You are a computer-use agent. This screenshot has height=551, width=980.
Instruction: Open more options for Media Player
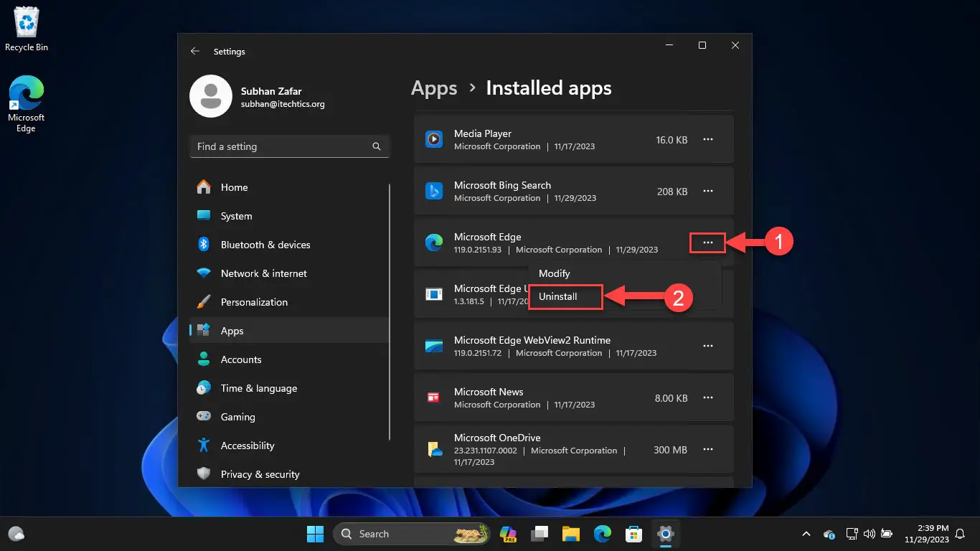click(708, 139)
